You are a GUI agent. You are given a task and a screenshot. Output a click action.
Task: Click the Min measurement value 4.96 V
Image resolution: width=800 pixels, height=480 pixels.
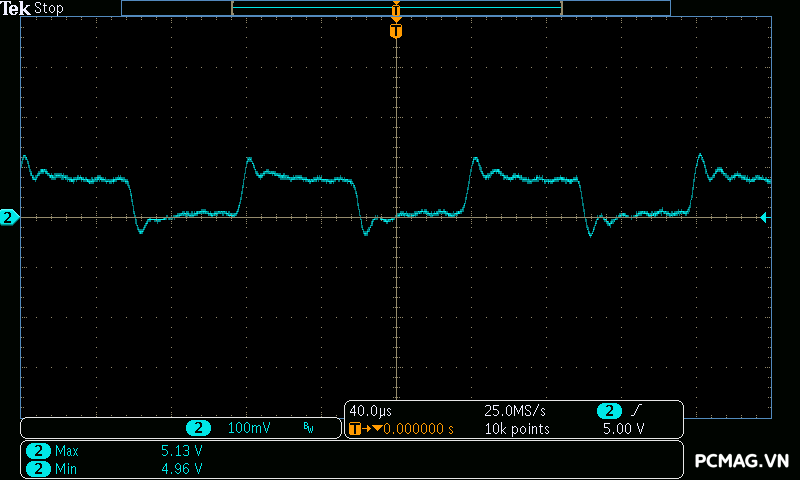tap(181, 468)
